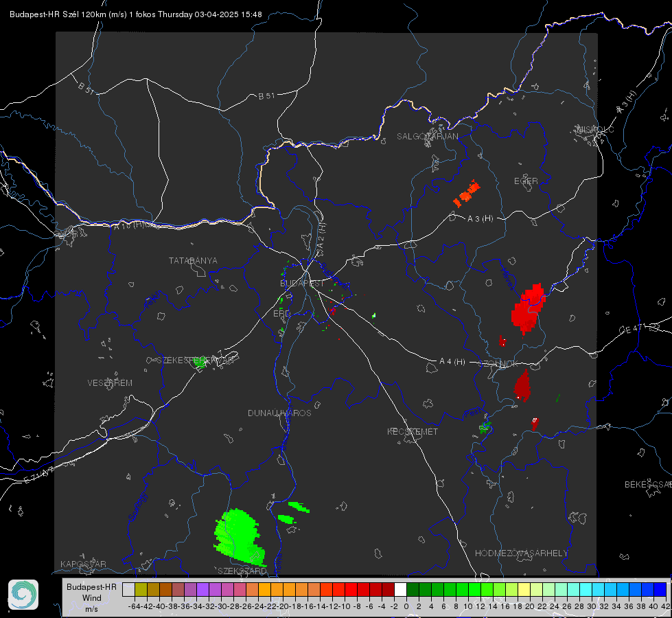Click the ÉRD town label
Image resolution: width=672 pixels, height=618 pixels.
tap(281, 314)
